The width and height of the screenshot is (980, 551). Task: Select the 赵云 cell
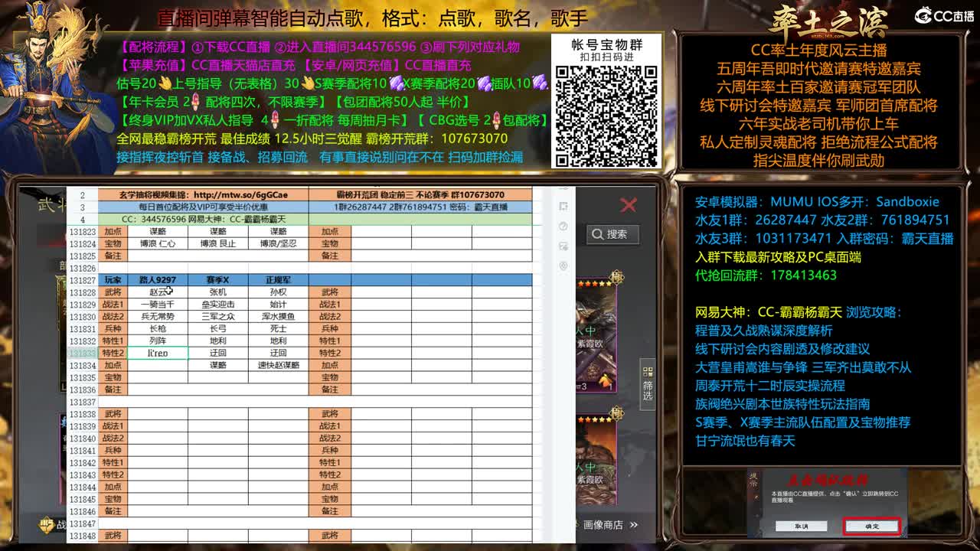click(x=157, y=292)
